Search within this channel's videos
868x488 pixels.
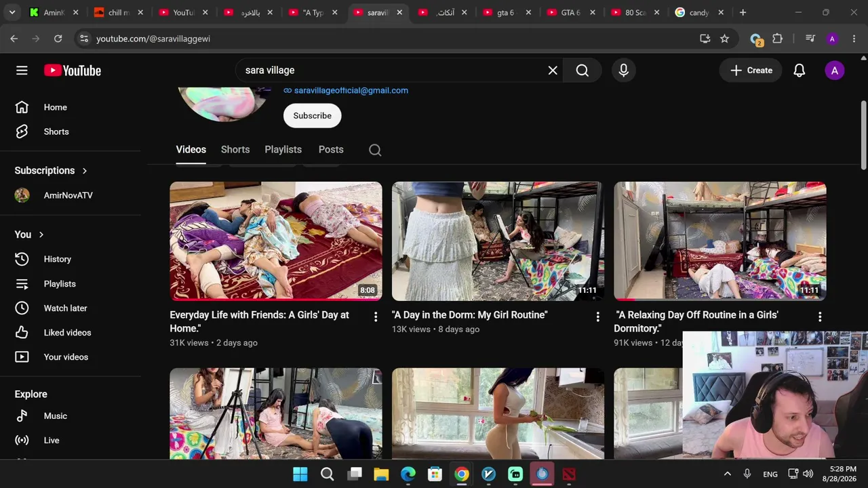[375, 150]
